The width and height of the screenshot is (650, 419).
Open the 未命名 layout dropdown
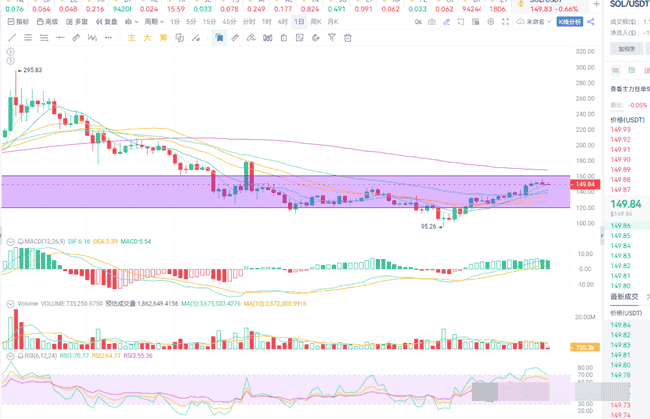(x=535, y=21)
